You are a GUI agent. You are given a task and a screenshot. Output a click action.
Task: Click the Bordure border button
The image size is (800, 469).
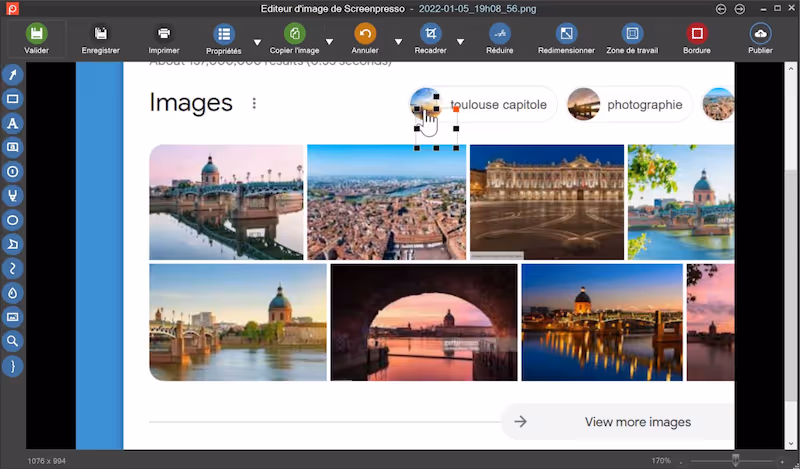coord(697,39)
